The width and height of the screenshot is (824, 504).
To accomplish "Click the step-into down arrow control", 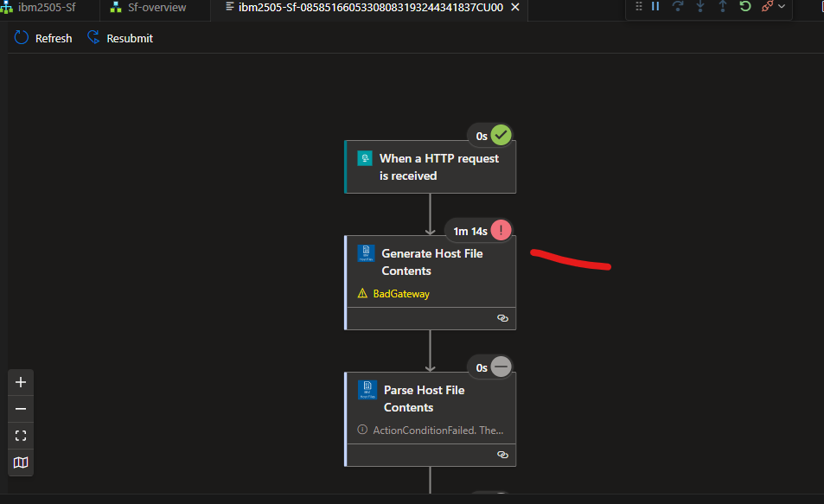I will click(700, 6).
